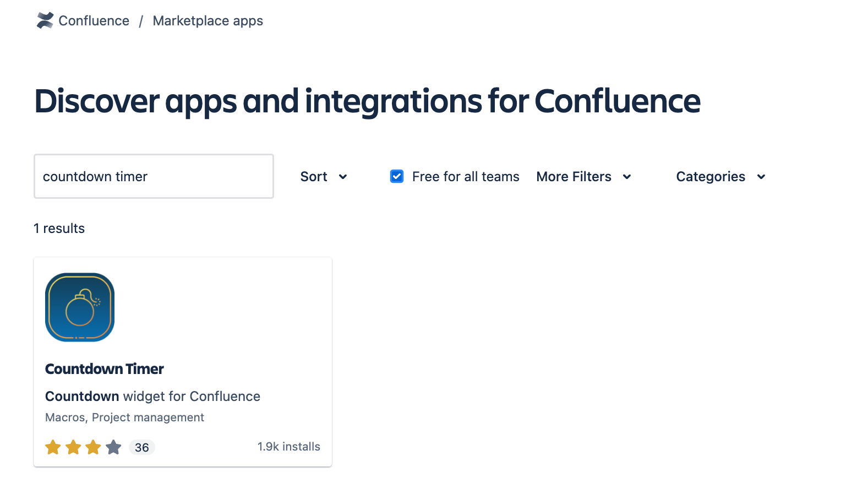Click the first gold rating star
The height and width of the screenshot is (499, 868).
pyautogui.click(x=53, y=447)
